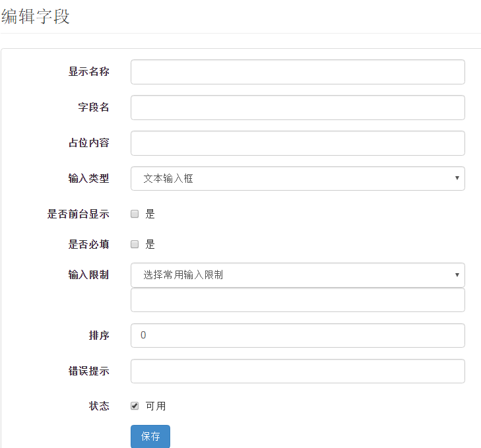Click the 可用 label next to status checkbox

[x=156, y=406]
